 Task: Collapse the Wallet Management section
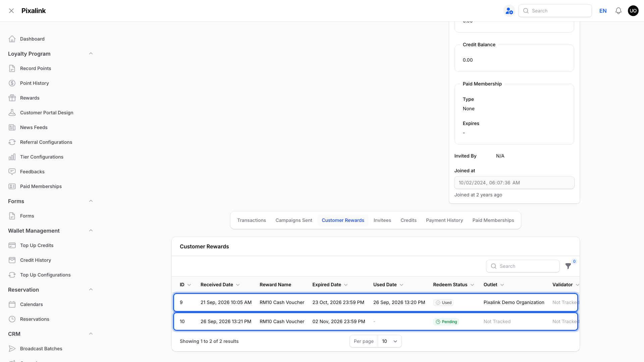coord(91,231)
